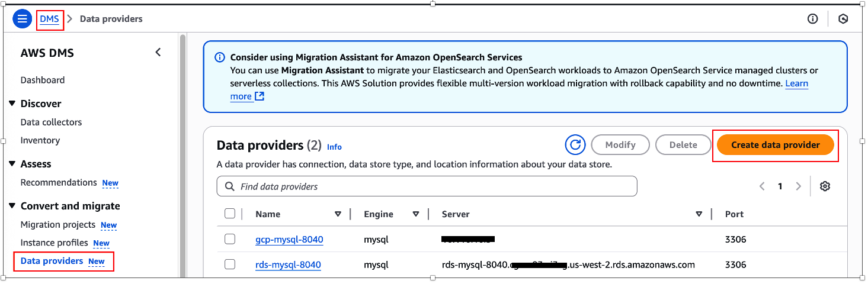Go to previous page of data providers
The image size is (868, 284).
(x=762, y=186)
